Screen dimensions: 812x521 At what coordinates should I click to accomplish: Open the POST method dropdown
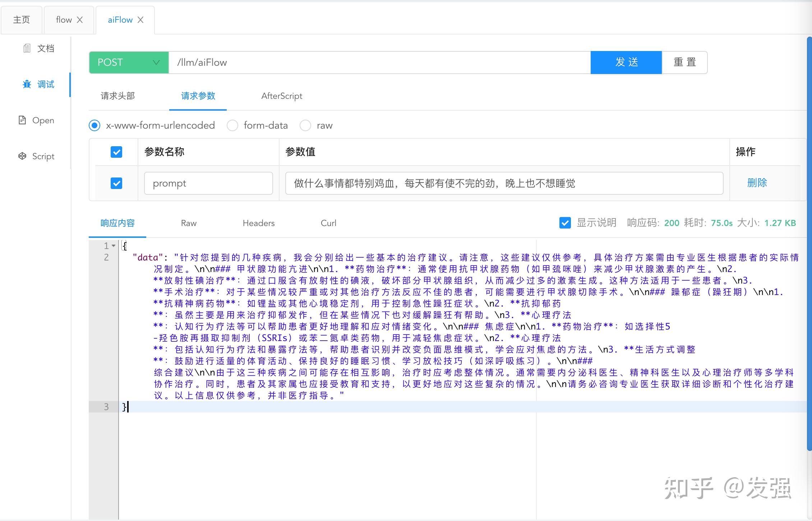pos(129,63)
